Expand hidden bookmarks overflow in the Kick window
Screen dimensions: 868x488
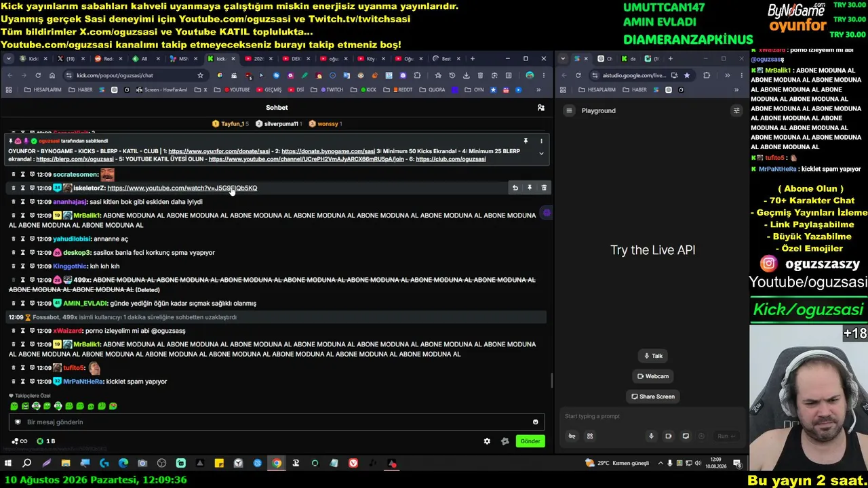pos(538,90)
